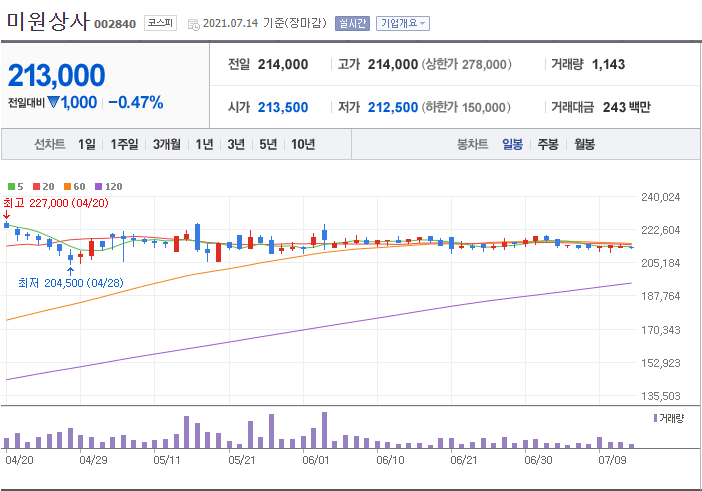Screen dimensions: 702x491
Task: Click the 205,184 price axis label
Action: click(660, 263)
